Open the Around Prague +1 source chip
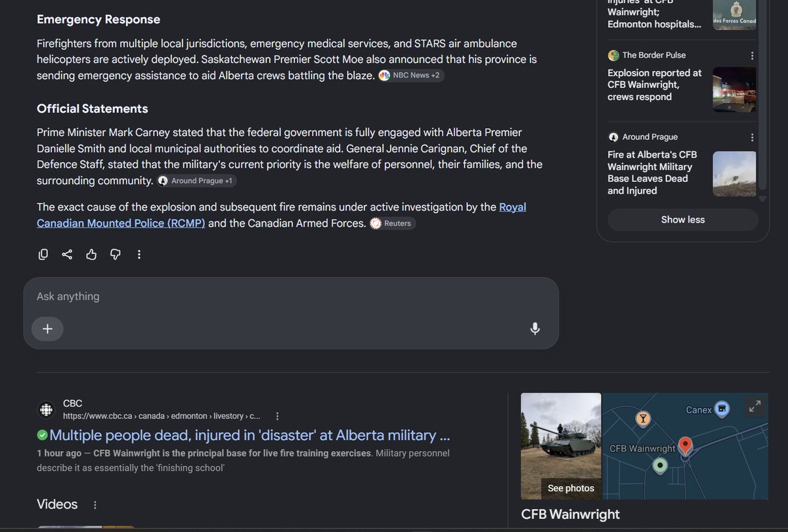Screen dimensions: 788x532 coord(196,181)
